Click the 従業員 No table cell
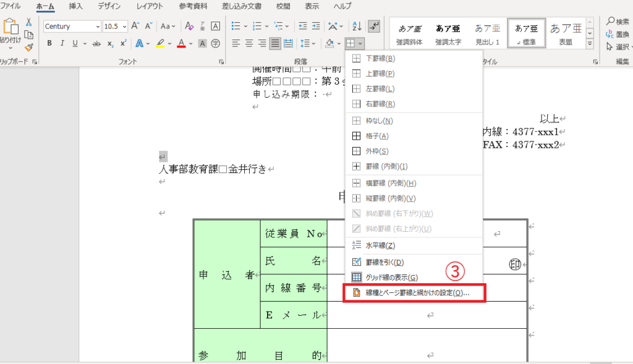This screenshot has width=633, height=364. (x=294, y=233)
